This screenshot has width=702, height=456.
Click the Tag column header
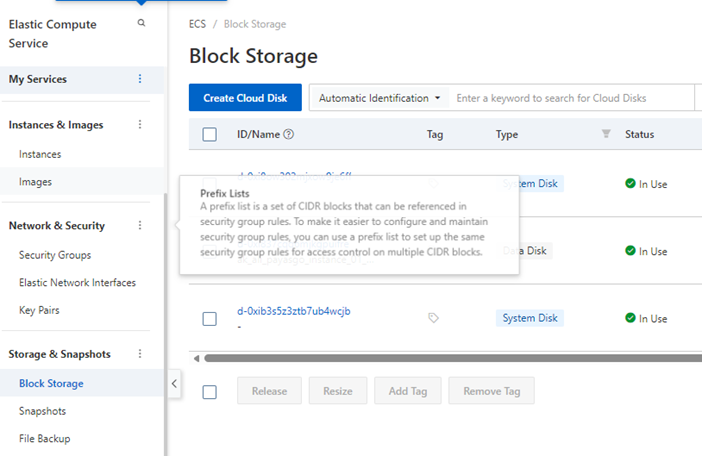(x=435, y=134)
